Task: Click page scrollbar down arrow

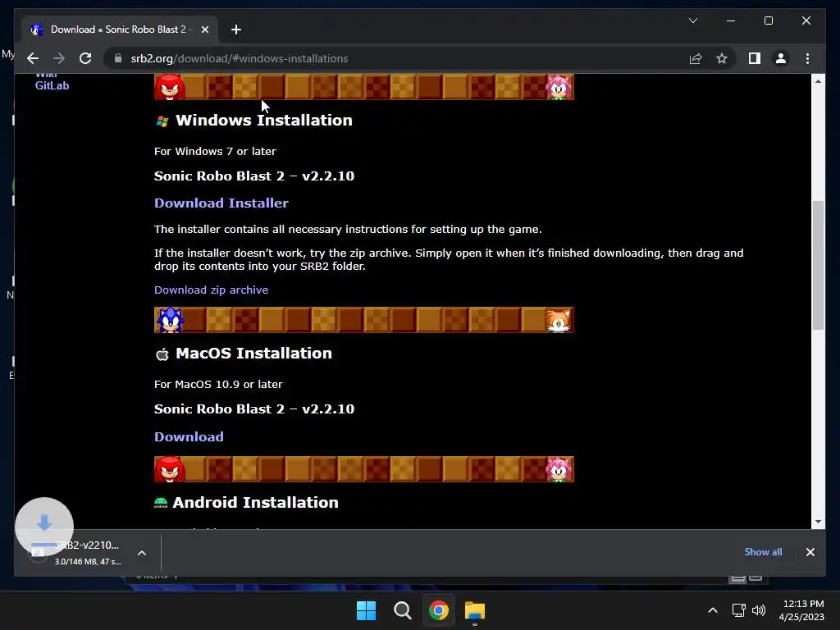Action: tap(818, 521)
